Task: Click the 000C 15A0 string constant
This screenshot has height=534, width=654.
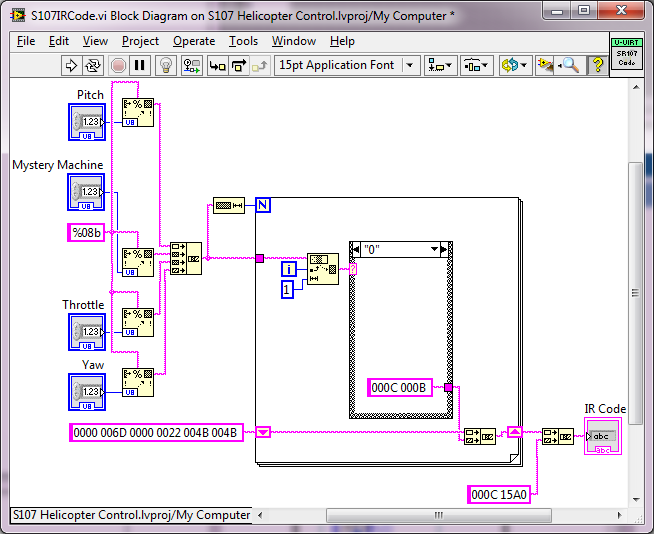Action: click(x=499, y=494)
